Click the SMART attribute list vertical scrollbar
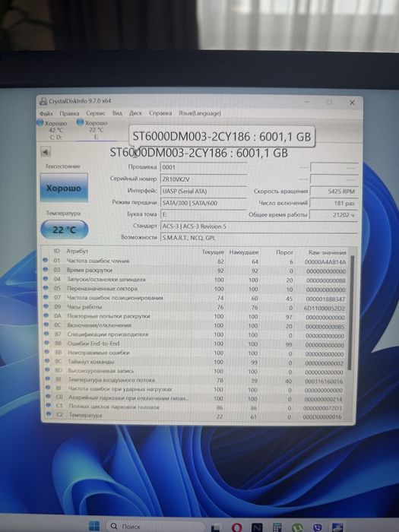Viewport: 399px width, 532px height. tap(352, 312)
